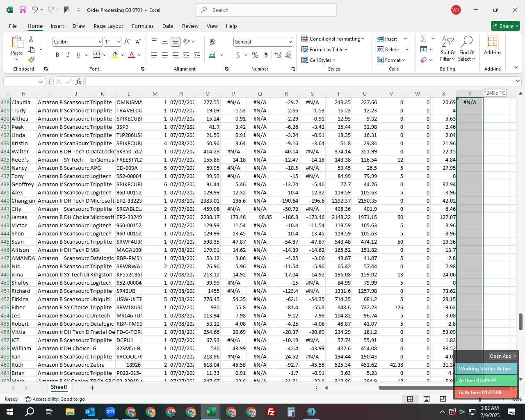Open Format as Table gallery
525x420 pixels.
click(324, 50)
